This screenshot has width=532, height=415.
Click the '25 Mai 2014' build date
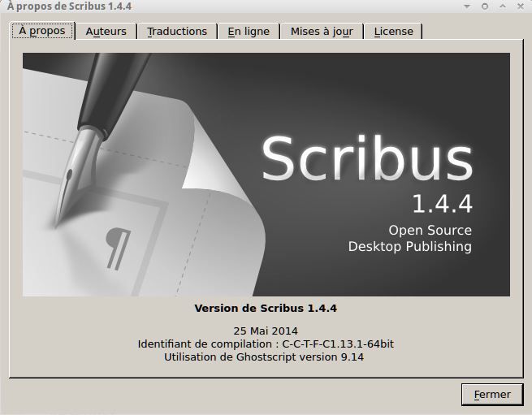click(266, 331)
